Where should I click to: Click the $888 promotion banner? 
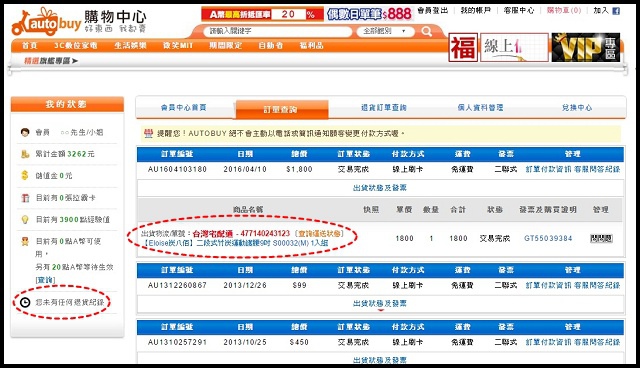370,14
